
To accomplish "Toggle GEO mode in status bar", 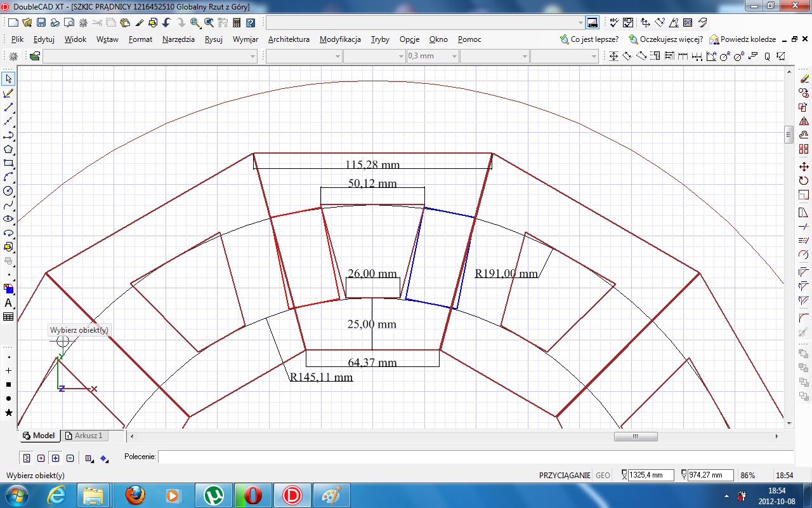I will point(603,475).
